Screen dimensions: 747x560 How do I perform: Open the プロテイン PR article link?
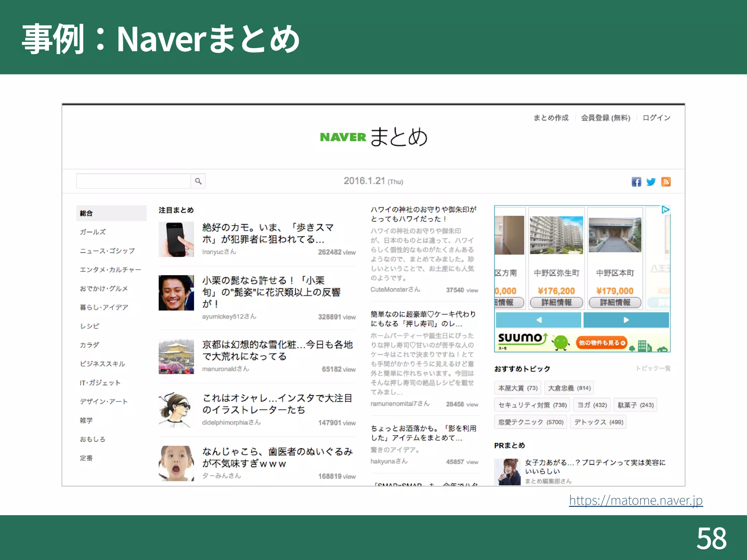point(595,467)
